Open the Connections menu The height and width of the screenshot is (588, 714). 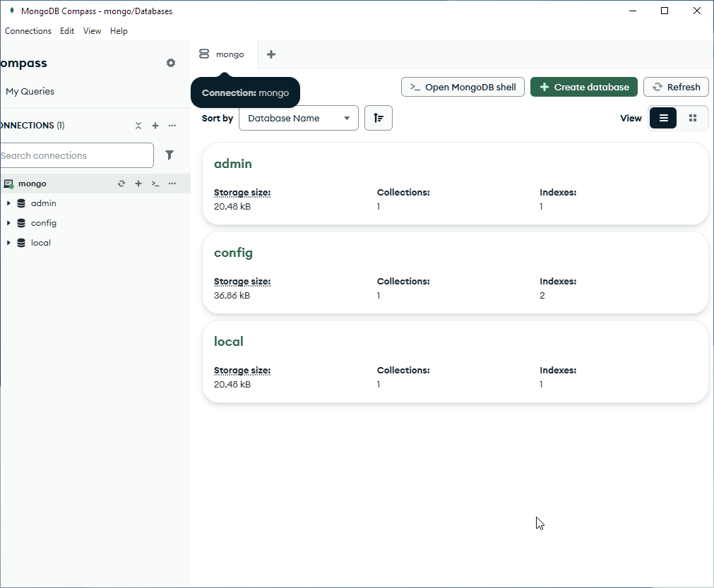coord(28,31)
